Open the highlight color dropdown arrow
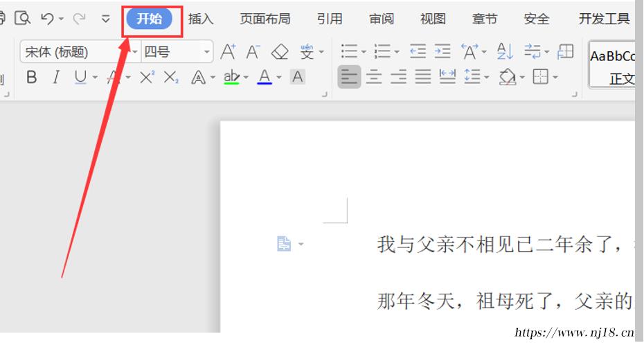The height and width of the screenshot is (343, 644). tap(246, 77)
